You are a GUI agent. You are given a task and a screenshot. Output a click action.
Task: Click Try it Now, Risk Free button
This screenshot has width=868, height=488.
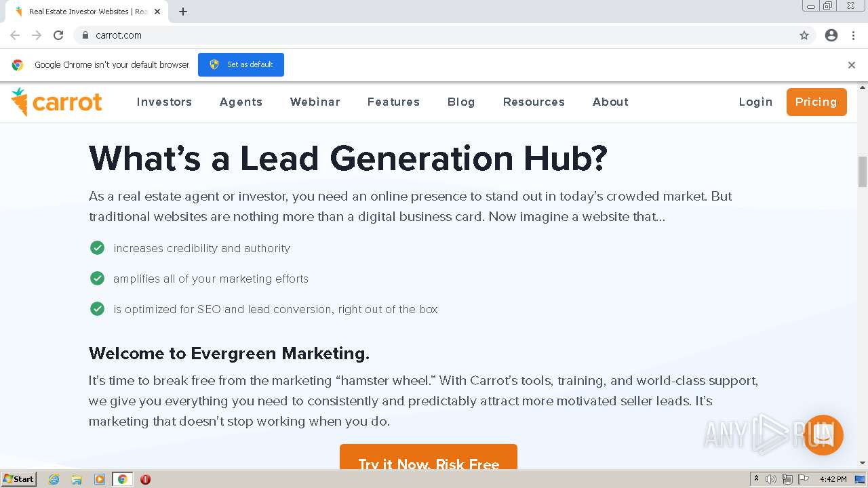(x=429, y=457)
